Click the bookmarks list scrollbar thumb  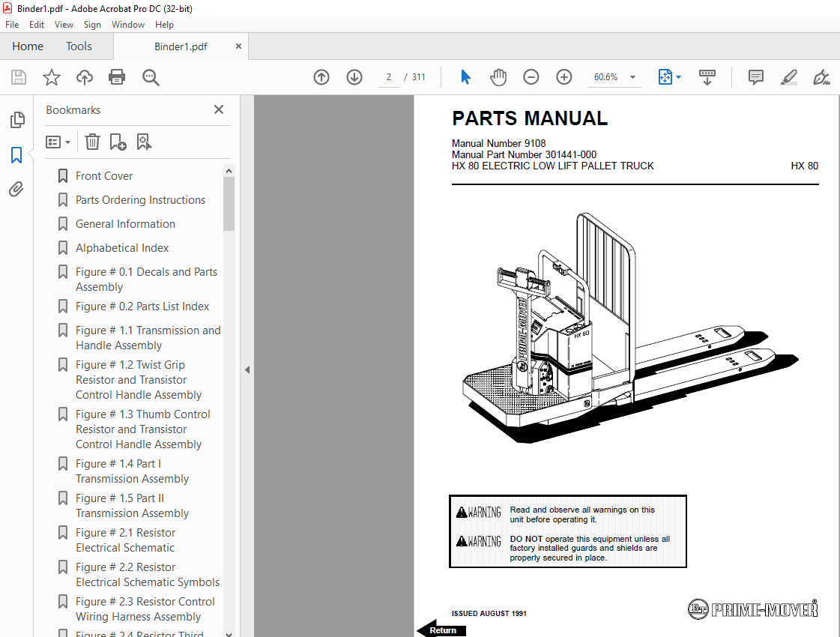pyautogui.click(x=229, y=204)
